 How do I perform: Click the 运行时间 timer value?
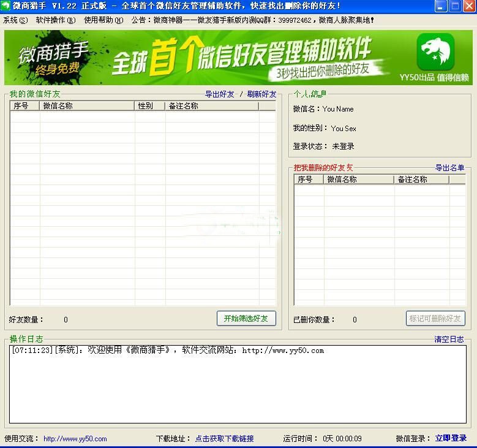point(342,439)
